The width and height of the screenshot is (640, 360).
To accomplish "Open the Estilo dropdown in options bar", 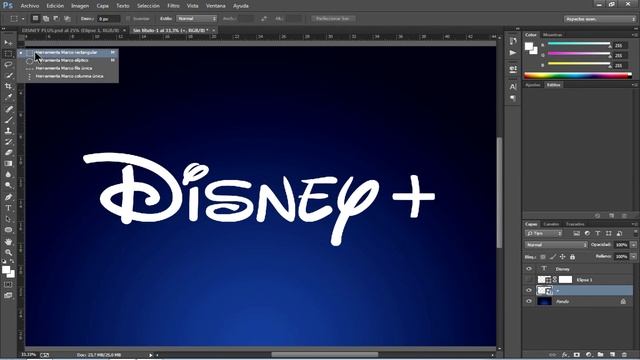I will 197,19.
